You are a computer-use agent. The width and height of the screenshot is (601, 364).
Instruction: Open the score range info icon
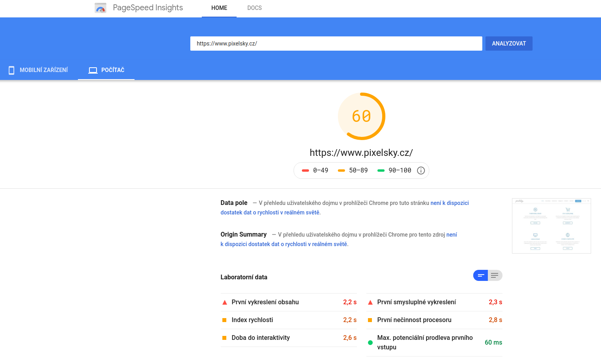421,171
